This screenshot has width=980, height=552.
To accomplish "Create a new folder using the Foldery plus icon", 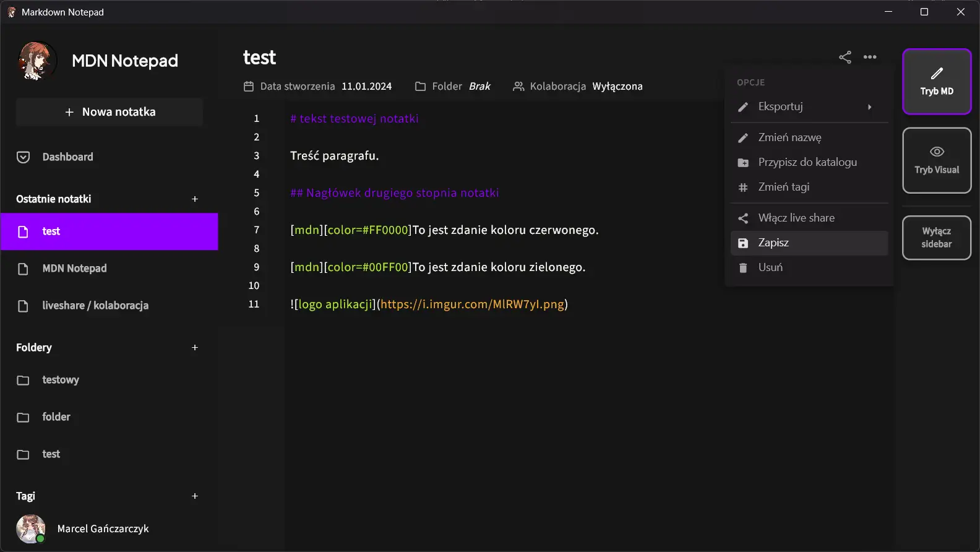I will pyautogui.click(x=195, y=348).
